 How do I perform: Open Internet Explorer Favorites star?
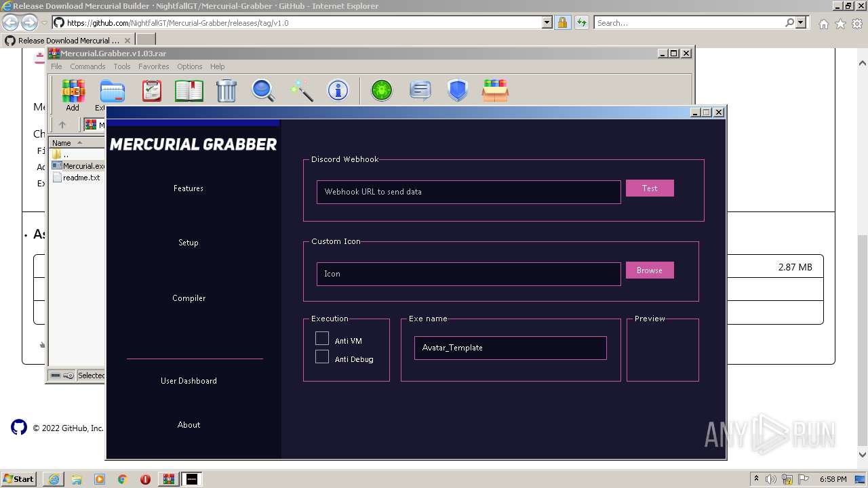[x=840, y=23]
